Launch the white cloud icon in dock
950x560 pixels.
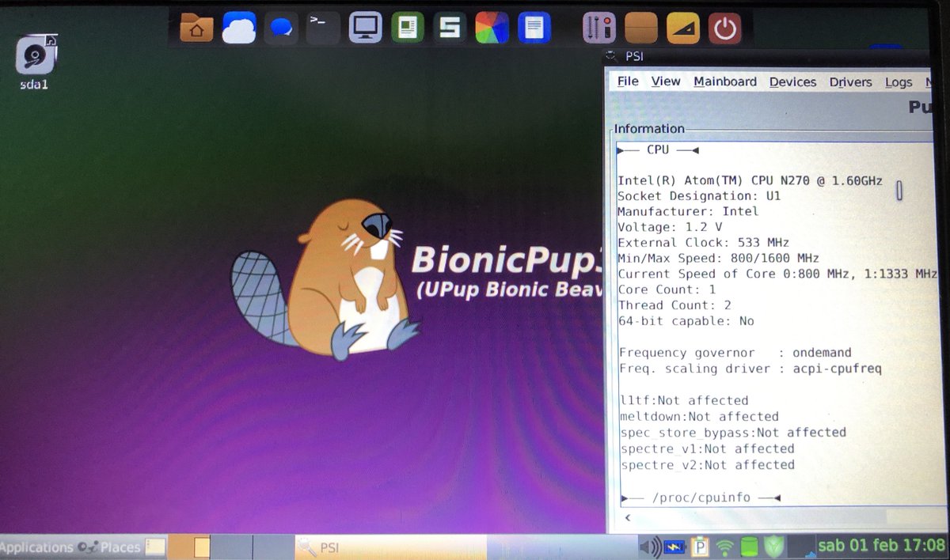tap(239, 28)
